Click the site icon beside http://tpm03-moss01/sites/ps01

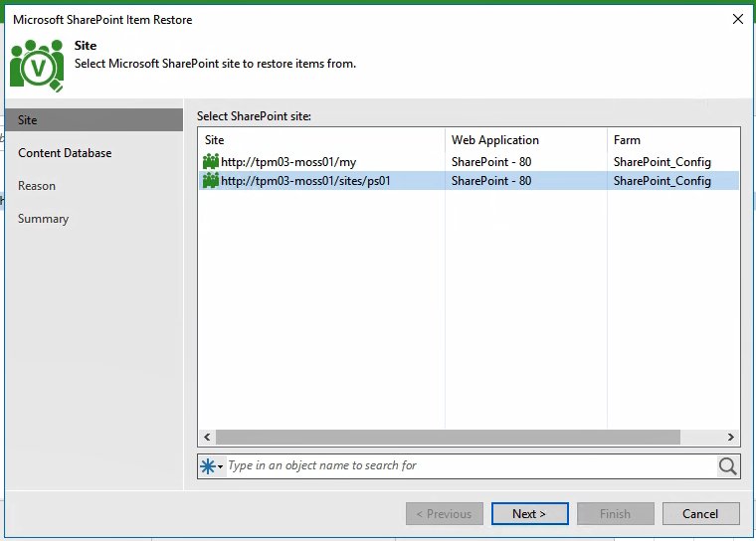tap(211, 180)
